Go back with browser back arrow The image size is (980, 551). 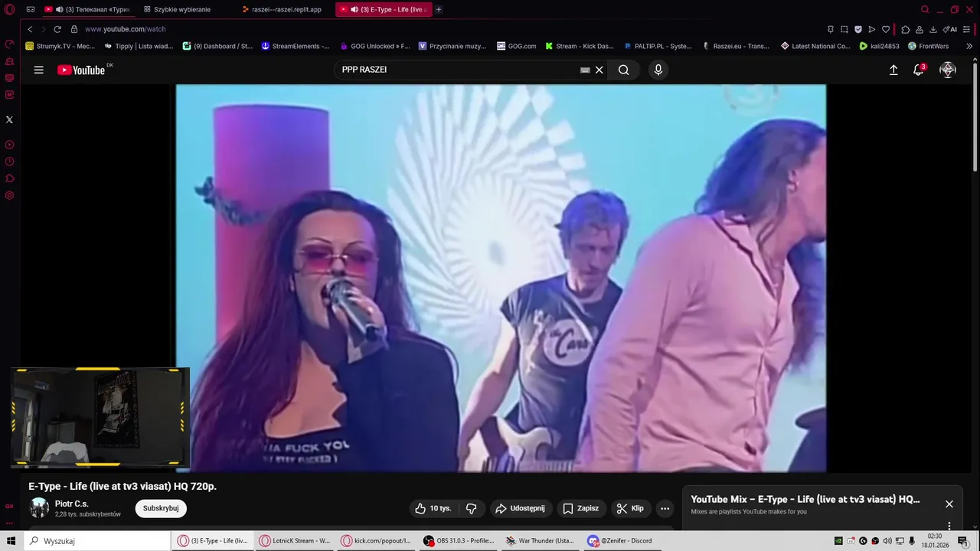click(x=30, y=29)
